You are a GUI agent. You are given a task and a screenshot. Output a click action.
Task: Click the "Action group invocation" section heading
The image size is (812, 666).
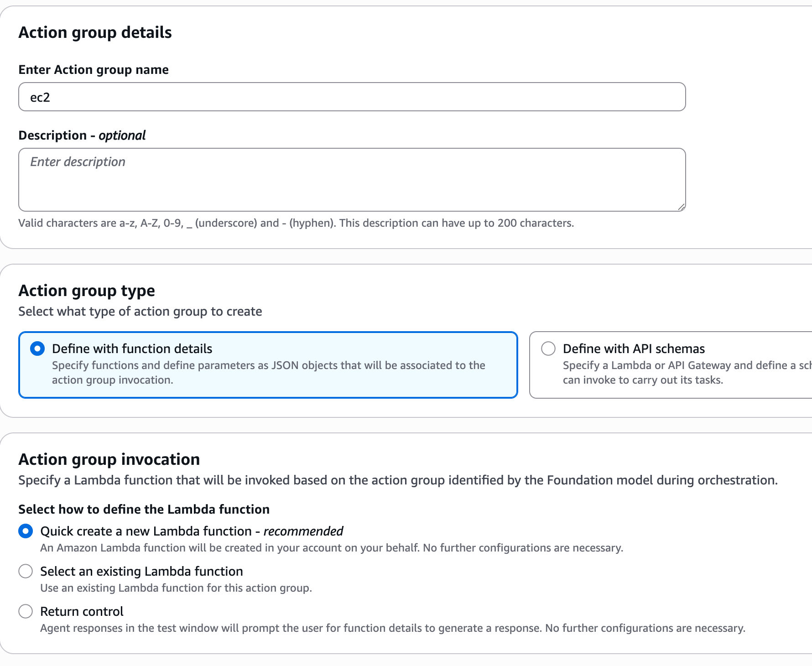pos(109,460)
